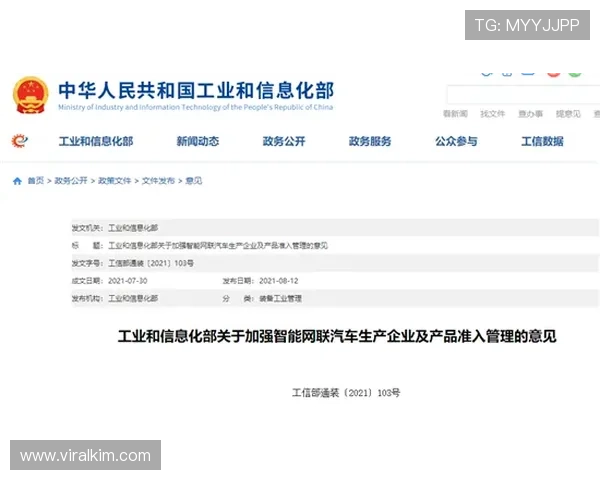Go to 文件发布 in breadcrumb
Viewport: 600px width, 480px height.
[x=158, y=181]
